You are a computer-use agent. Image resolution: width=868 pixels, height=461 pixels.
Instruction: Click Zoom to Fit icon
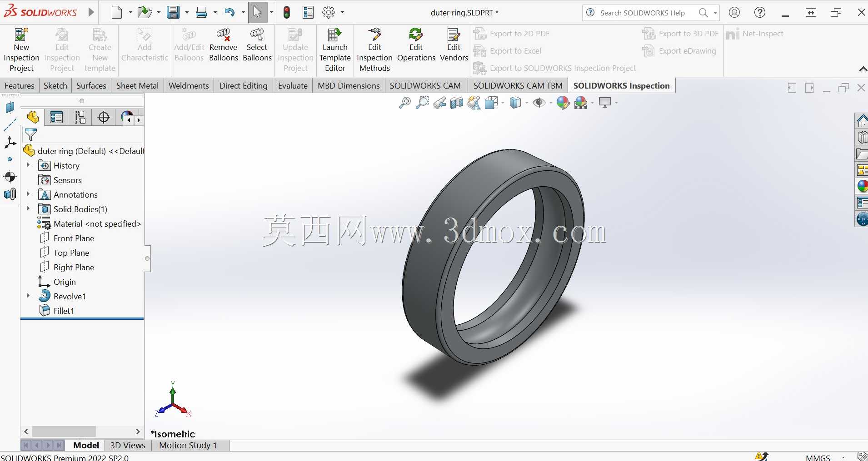404,103
